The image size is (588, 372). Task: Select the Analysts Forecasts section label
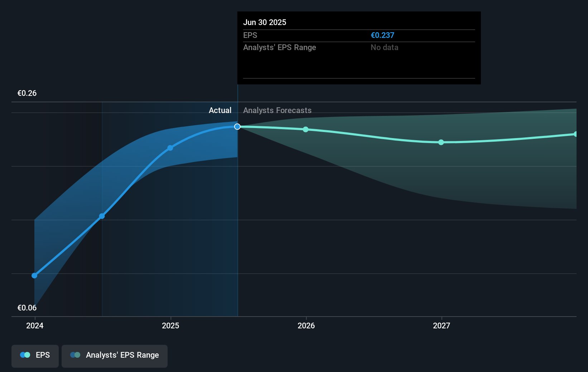pyautogui.click(x=277, y=110)
